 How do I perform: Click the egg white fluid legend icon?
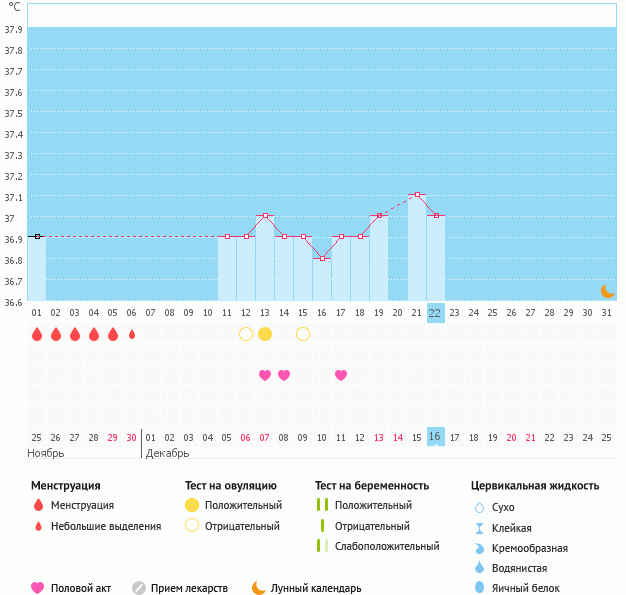pyautogui.click(x=479, y=588)
